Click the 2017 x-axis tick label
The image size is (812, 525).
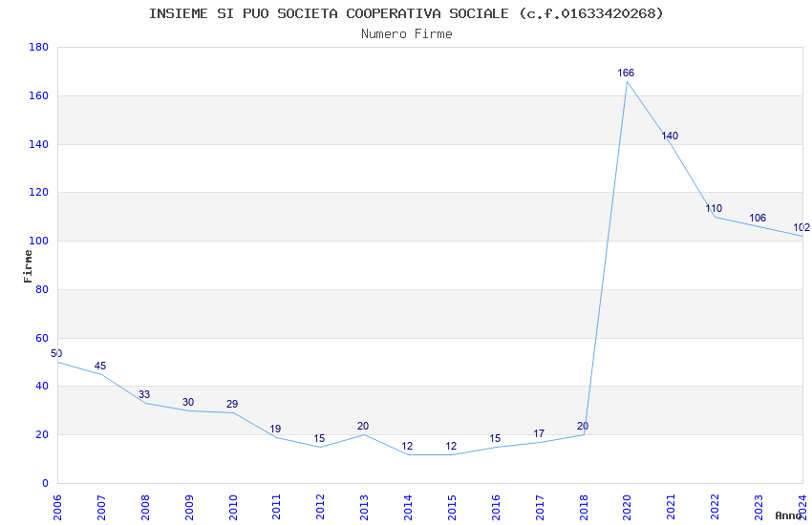[x=540, y=507]
